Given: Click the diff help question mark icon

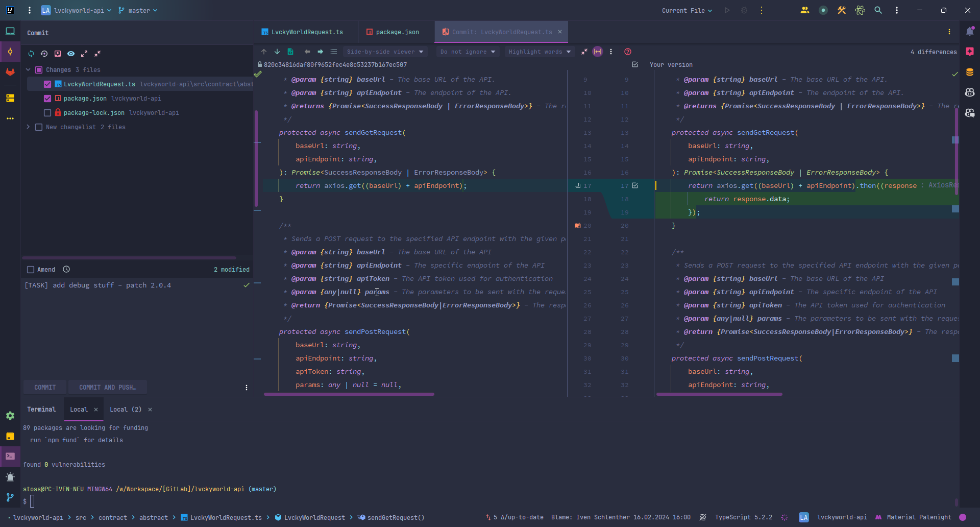Looking at the screenshot, I should (x=628, y=52).
